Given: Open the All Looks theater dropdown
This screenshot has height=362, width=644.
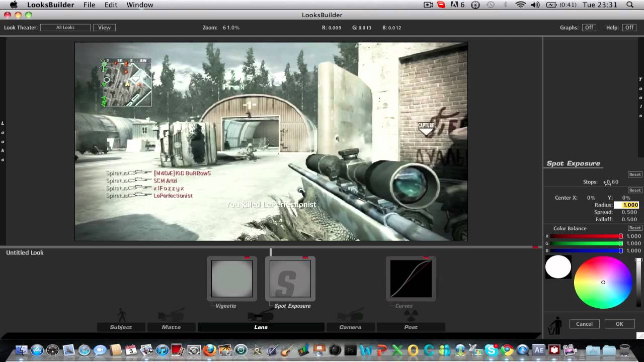Looking at the screenshot, I should (65, 28).
